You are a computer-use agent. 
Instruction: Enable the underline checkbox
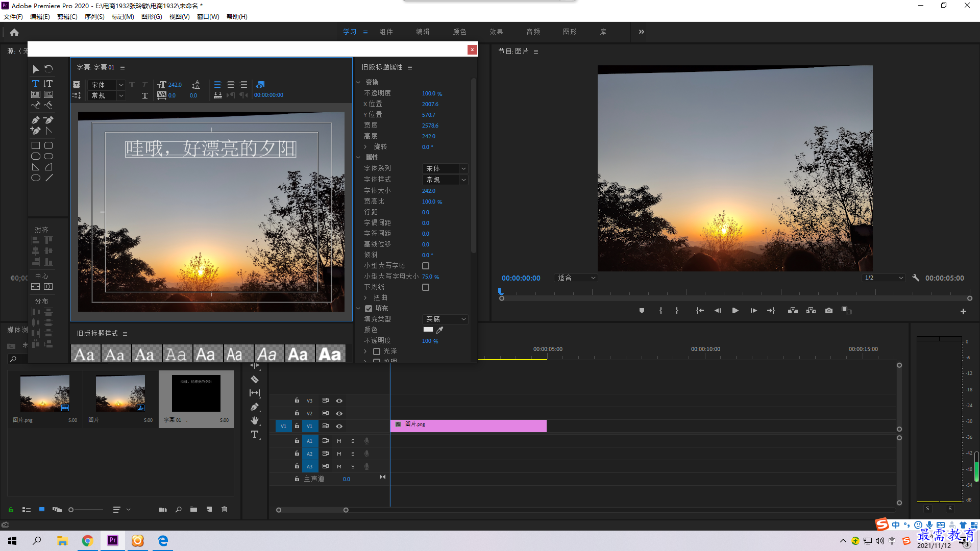click(426, 287)
